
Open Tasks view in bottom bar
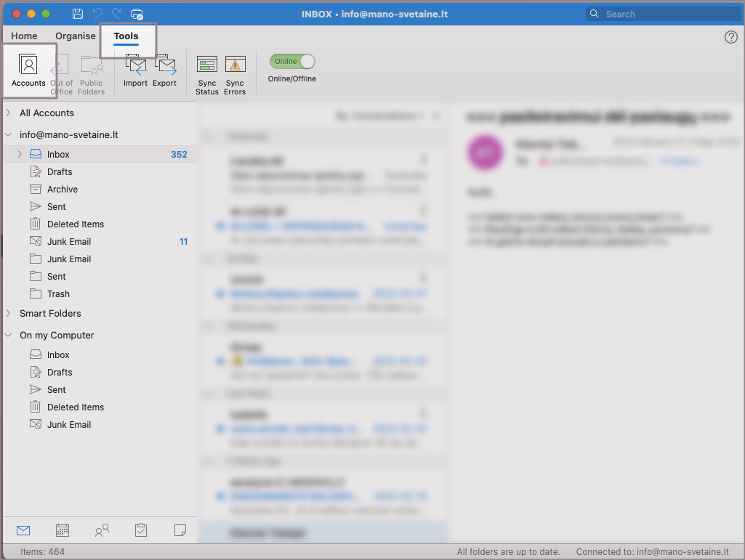142,530
